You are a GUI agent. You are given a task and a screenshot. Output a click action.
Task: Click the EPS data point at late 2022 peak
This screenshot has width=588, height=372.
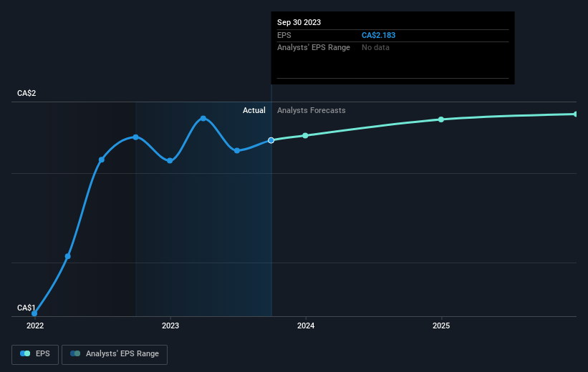[x=136, y=137]
